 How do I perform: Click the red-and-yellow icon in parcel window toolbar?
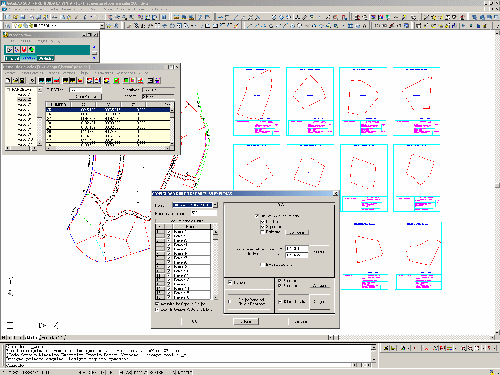(x=80, y=80)
